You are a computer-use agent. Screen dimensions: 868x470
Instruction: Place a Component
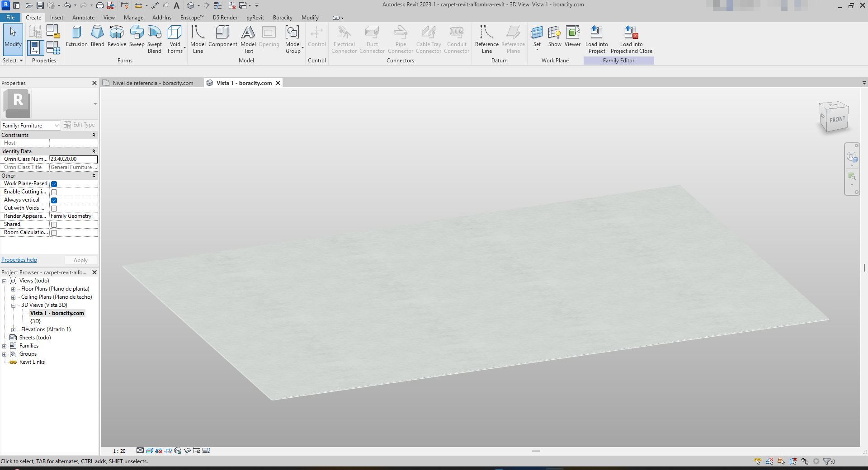click(222, 36)
